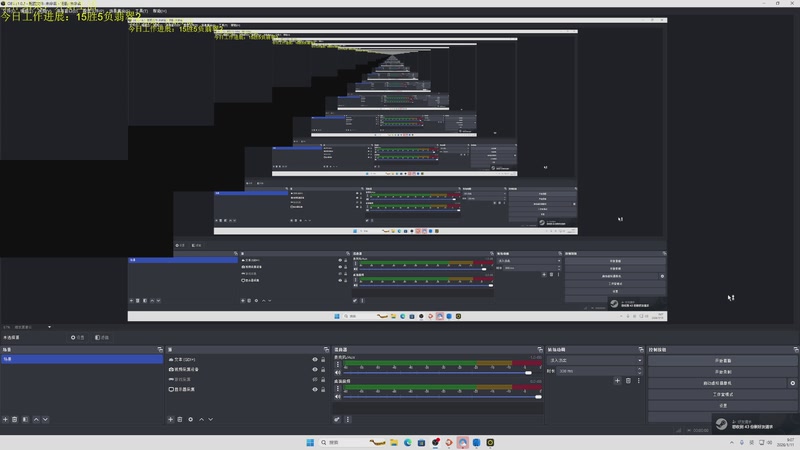Mute the 麦克风/Aux audio channel
This screenshot has height=450, width=800.
pyautogui.click(x=337, y=372)
